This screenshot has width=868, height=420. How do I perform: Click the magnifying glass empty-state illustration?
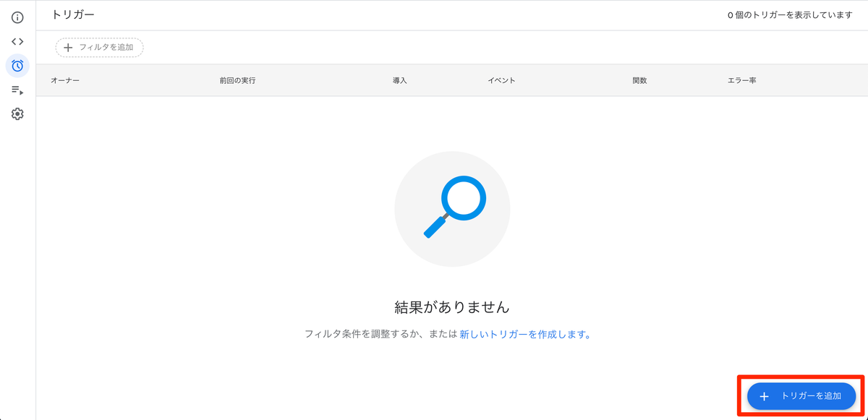pyautogui.click(x=452, y=209)
